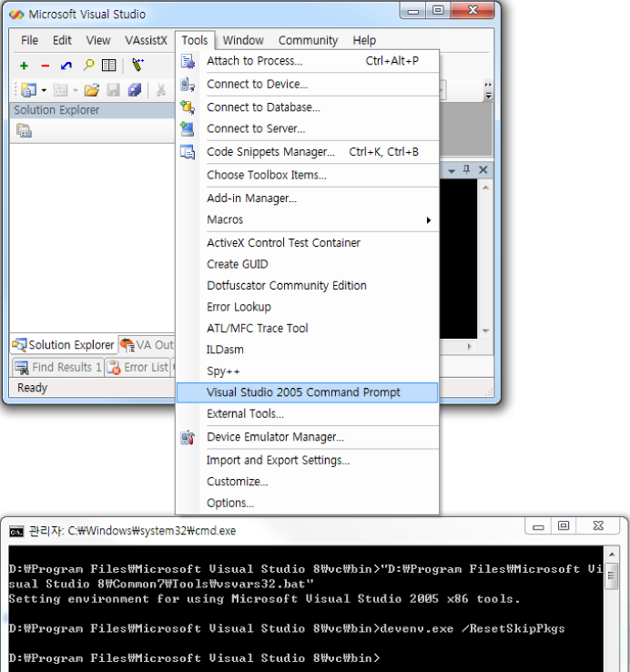
Task: Launch Dotfuscator Community Edition
Action: [x=308, y=285]
